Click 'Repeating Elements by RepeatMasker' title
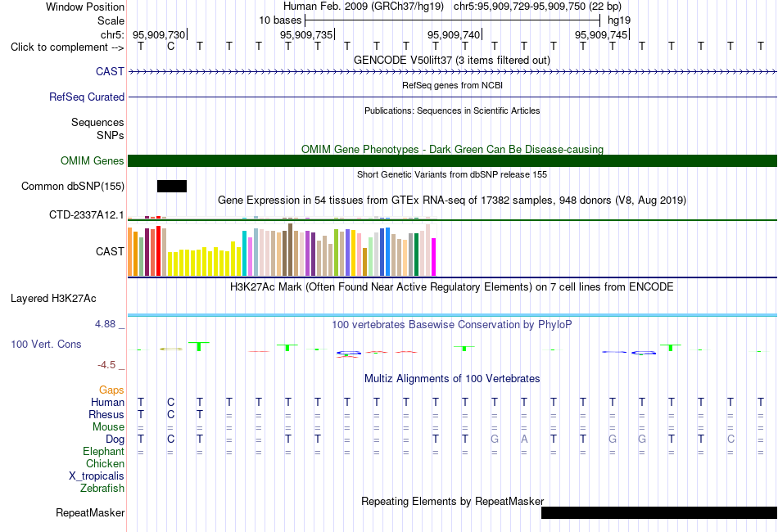This screenshot has width=778, height=532. click(453, 501)
